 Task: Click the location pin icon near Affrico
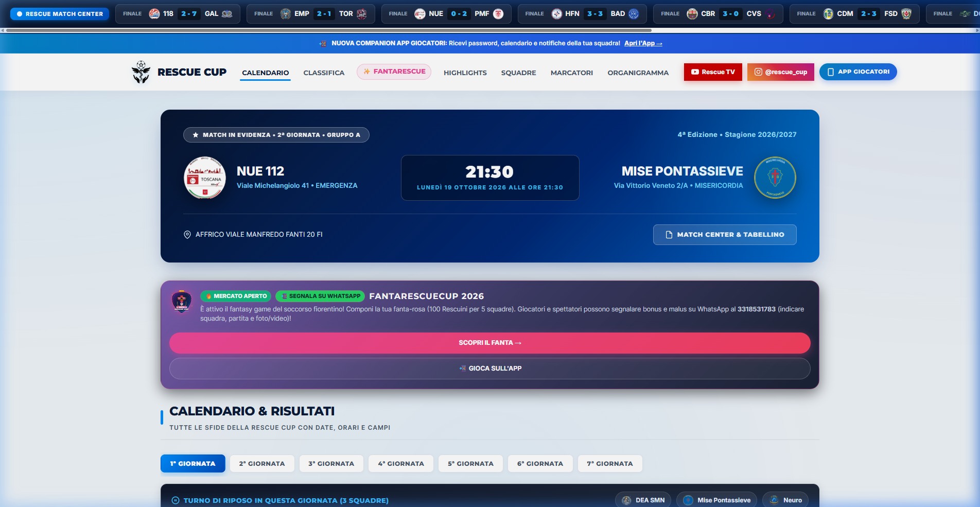click(x=187, y=235)
